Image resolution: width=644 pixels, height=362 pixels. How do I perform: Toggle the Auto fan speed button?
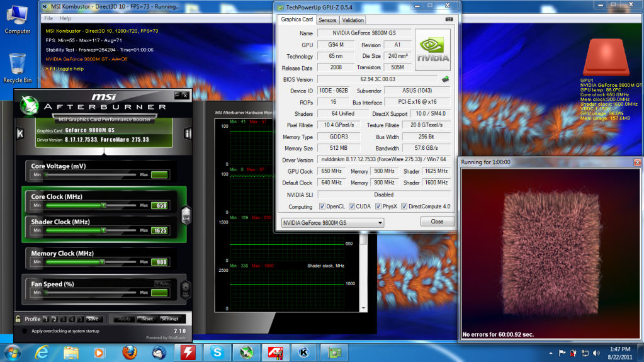point(162,283)
